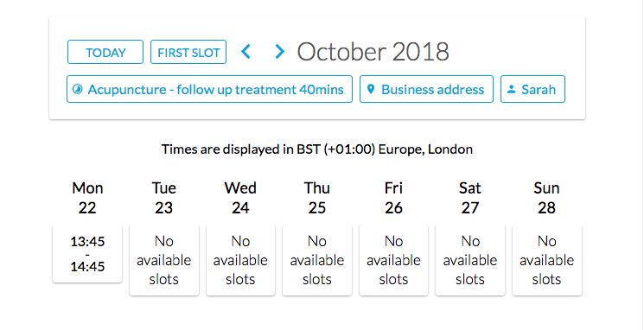
Task: Select the Tue 23 day header
Action: (x=164, y=198)
